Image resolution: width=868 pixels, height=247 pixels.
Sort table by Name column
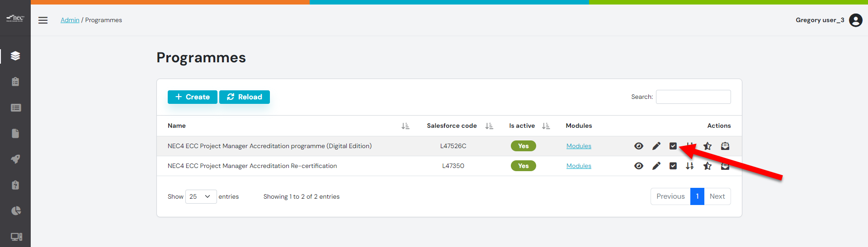point(405,126)
